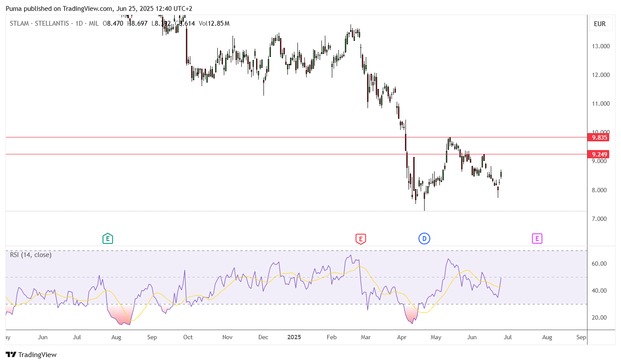Click the red E earnings marker
621x364 pixels.
[x=360, y=238]
